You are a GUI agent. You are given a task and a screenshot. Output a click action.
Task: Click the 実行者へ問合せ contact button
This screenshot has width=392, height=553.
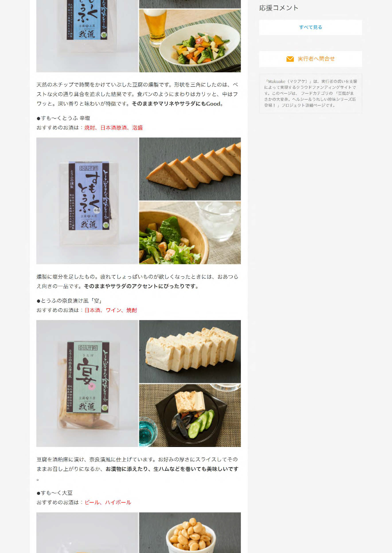310,59
